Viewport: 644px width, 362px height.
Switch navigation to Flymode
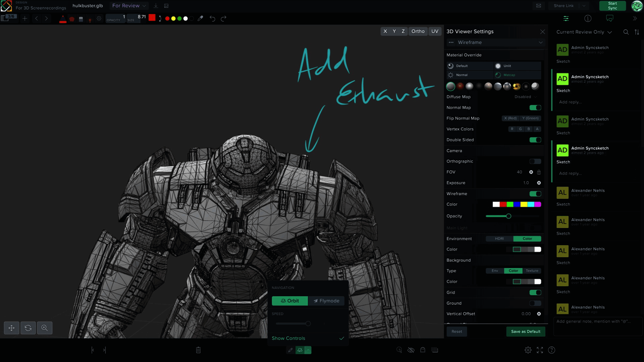tap(326, 301)
